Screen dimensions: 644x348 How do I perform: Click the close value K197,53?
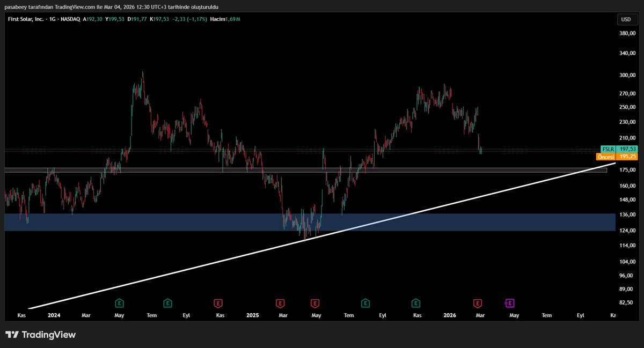(160, 19)
